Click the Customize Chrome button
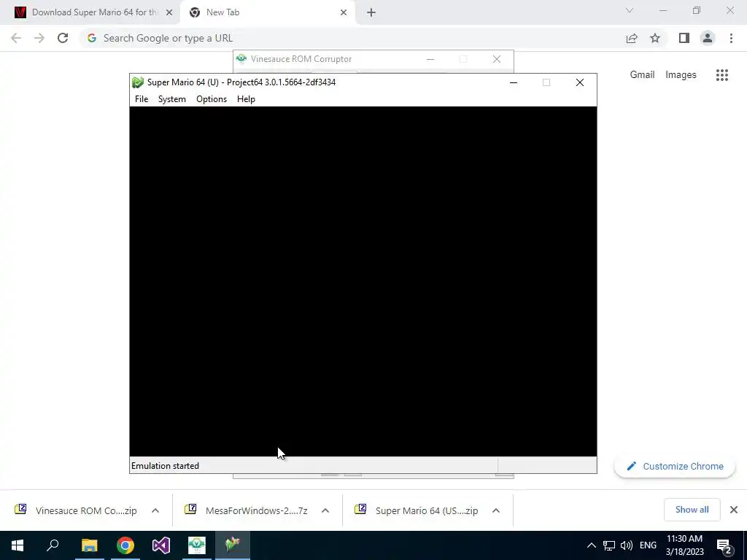The width and height of the screenshot is (747, 560). (x=675, y=466)
